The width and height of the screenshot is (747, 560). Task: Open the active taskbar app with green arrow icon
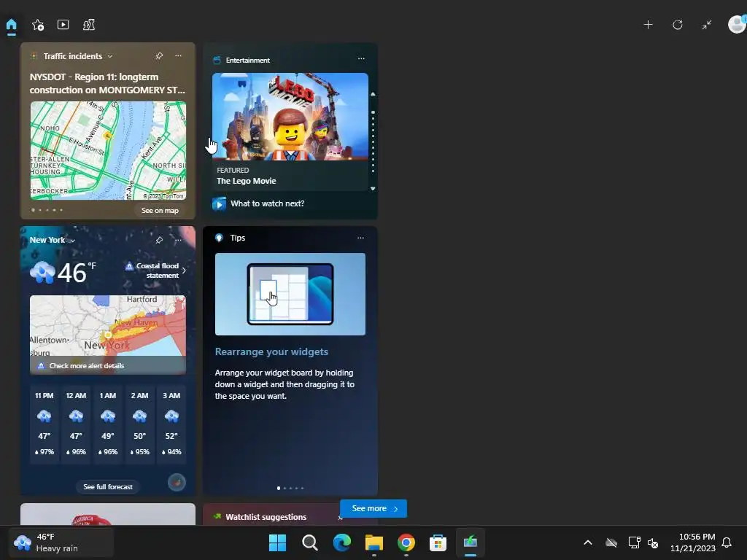[x=471, y=542]
